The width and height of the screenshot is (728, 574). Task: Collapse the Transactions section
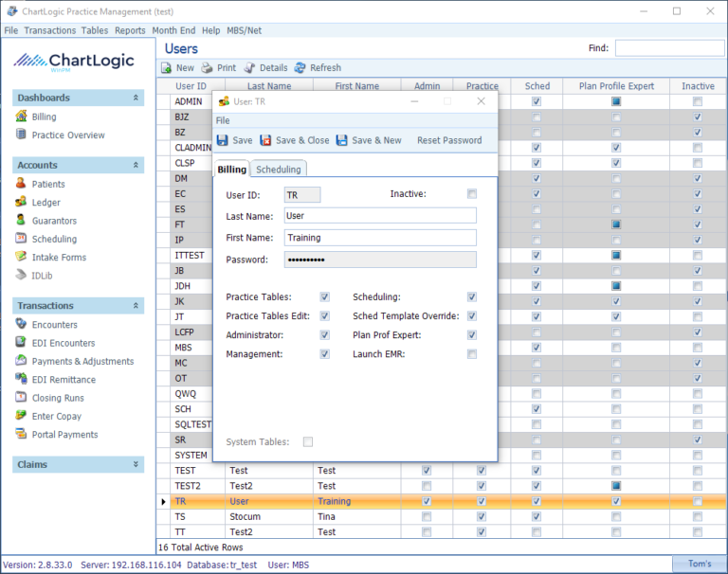click(136, 305)
